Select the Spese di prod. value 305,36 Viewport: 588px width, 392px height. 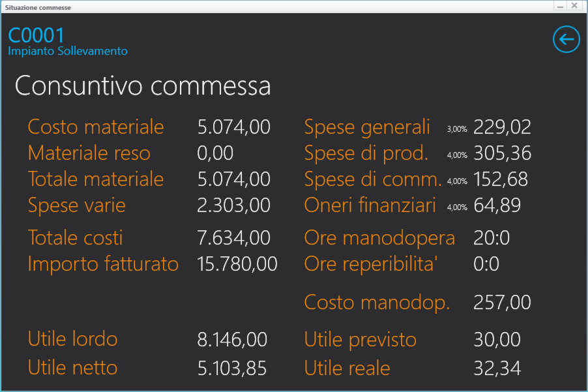point(503,153)
